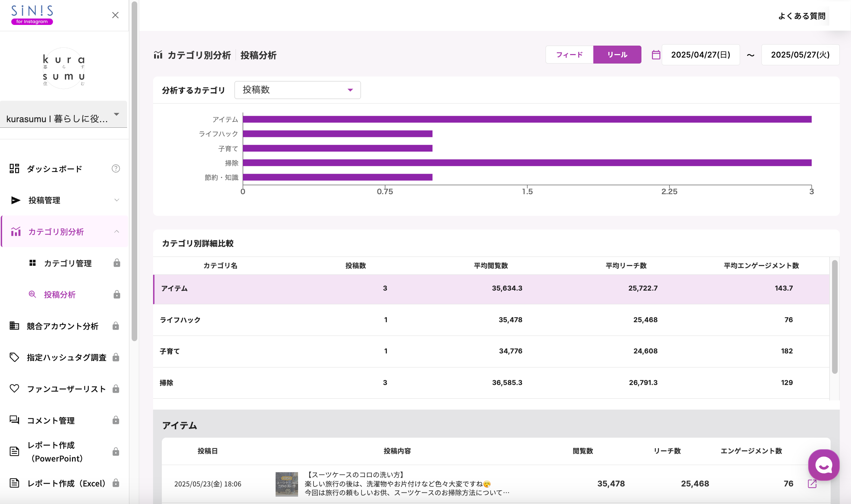Select the リール tab
Screen dimensions: 851x504
(617, 54)
